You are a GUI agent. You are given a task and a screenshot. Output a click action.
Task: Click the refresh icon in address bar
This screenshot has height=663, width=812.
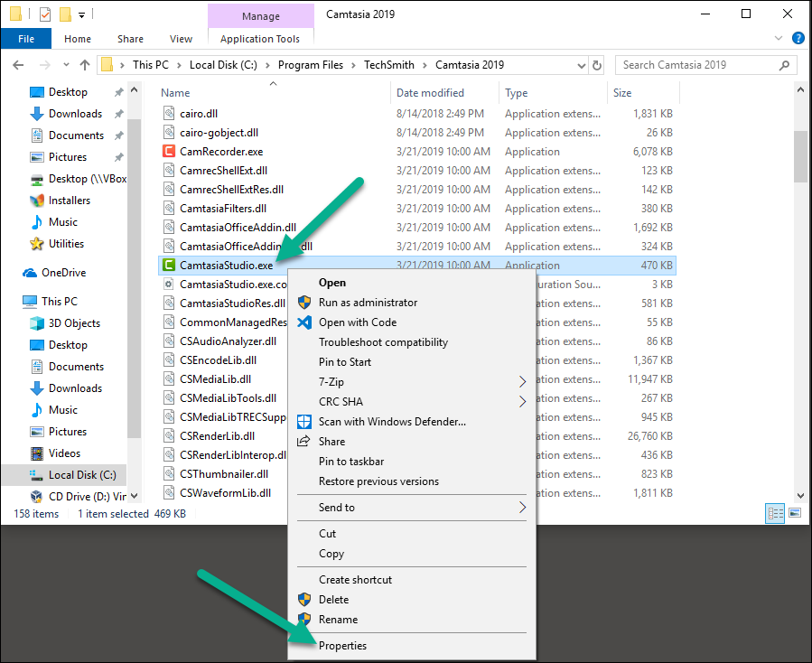pyautogui.click(x=596, y=65)
